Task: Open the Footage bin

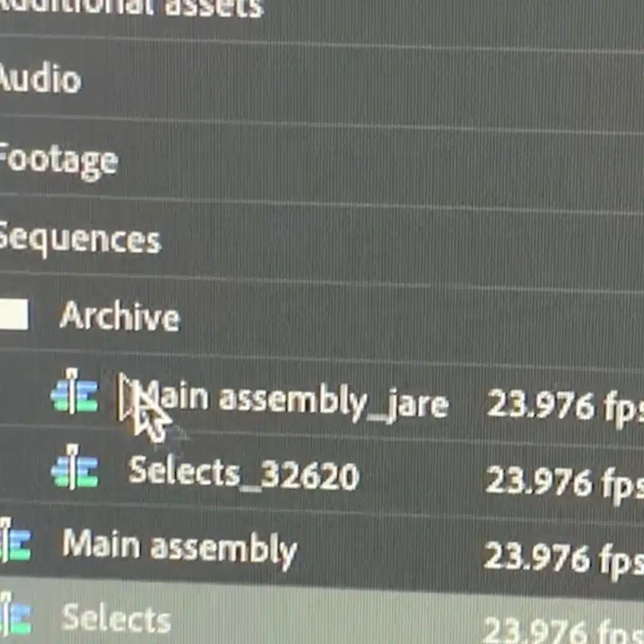Action: click(x=58, y=161)
